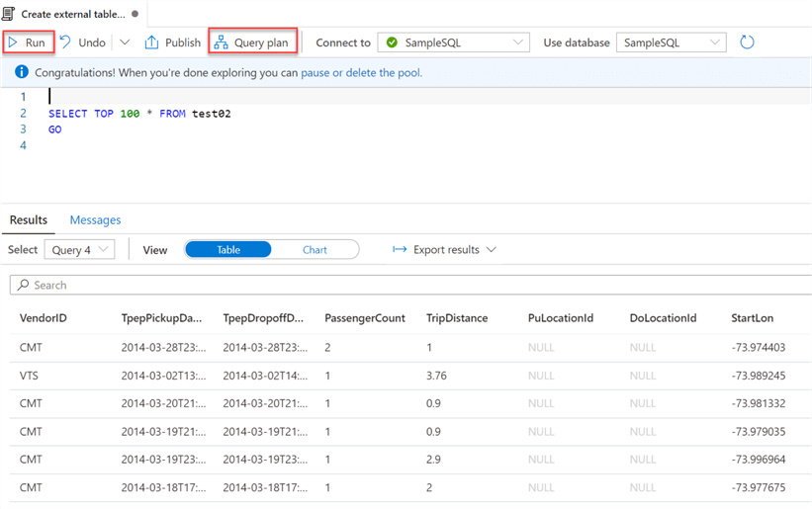Expand the chevron next to Undo
The image size is (812, 509).
coord(125,42)
